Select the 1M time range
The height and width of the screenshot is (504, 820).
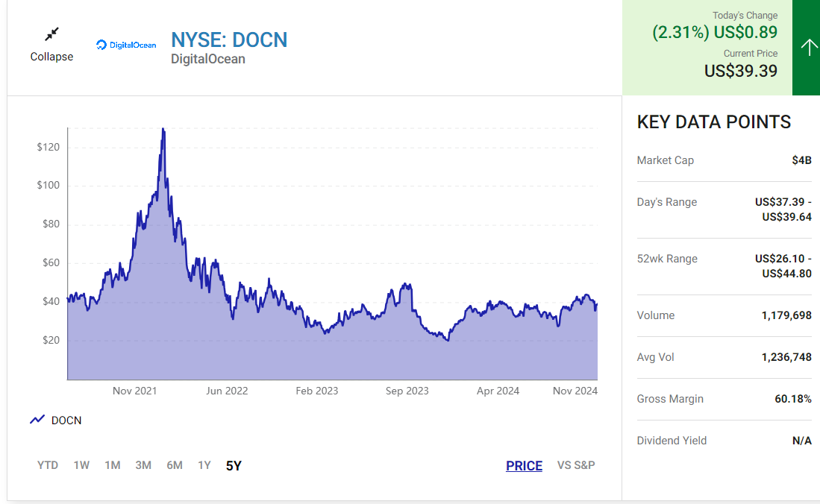tap(113, 465)
